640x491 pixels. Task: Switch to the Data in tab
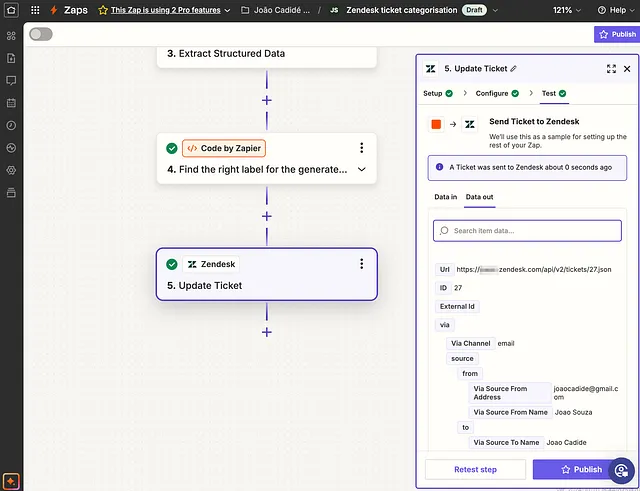[x=445, y=197]
